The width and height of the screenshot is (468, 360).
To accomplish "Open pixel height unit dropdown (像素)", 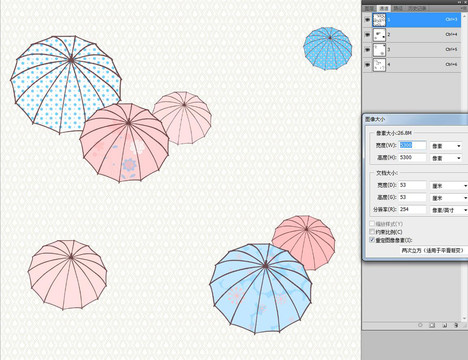I will click(x=446, y=158).
